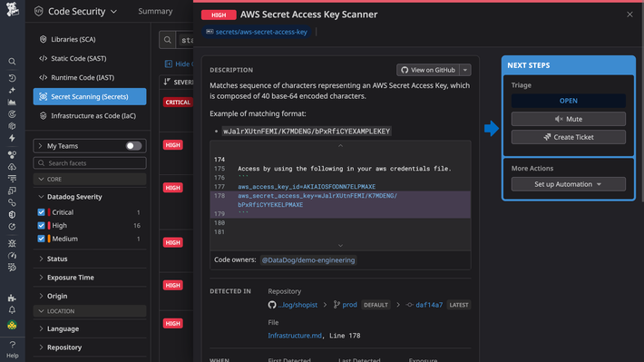Click the shield security icon in sidebar
The image size is (644, 362).
[x=12, y=214]
